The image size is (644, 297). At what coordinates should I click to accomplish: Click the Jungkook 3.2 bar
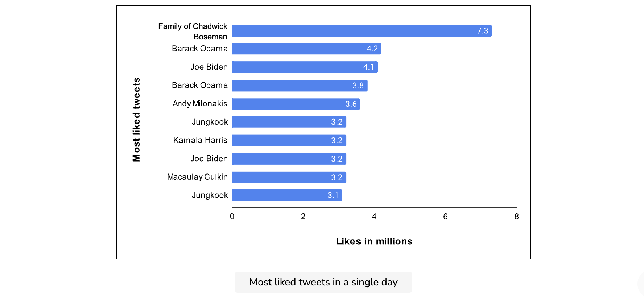click(289, 122)
